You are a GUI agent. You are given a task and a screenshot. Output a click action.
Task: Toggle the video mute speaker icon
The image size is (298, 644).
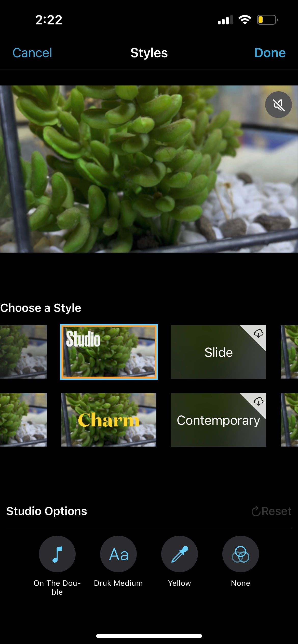[278, 105]
